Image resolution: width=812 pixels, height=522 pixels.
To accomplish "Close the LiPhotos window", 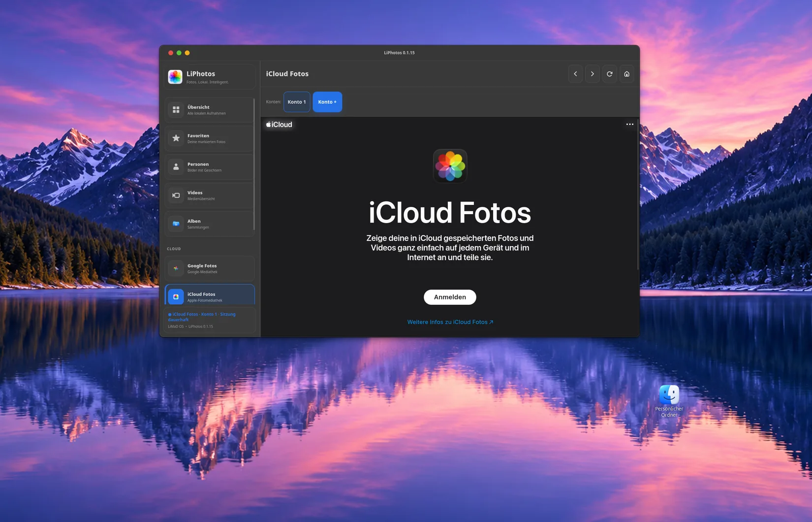I will 171,53.
